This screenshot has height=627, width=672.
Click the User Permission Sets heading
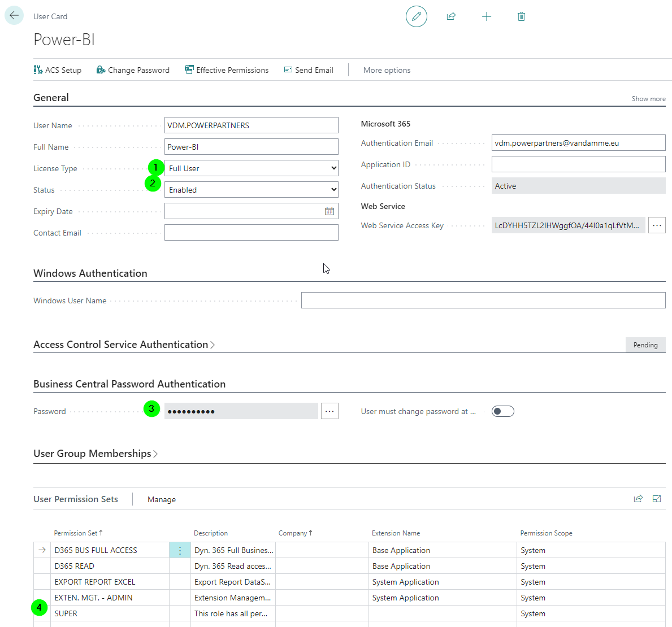click(x=75, y=499)
